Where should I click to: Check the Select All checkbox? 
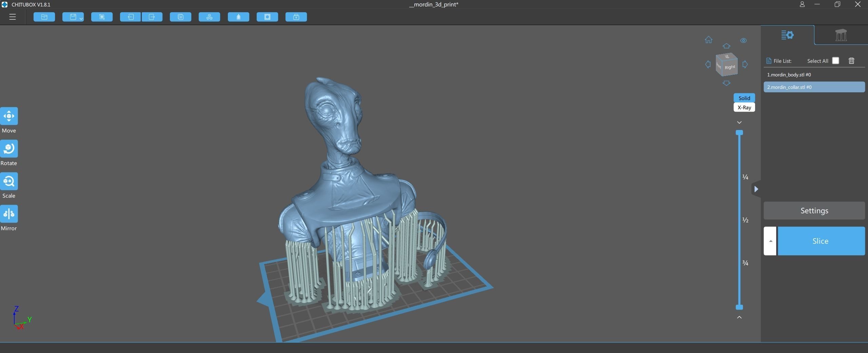835,61
